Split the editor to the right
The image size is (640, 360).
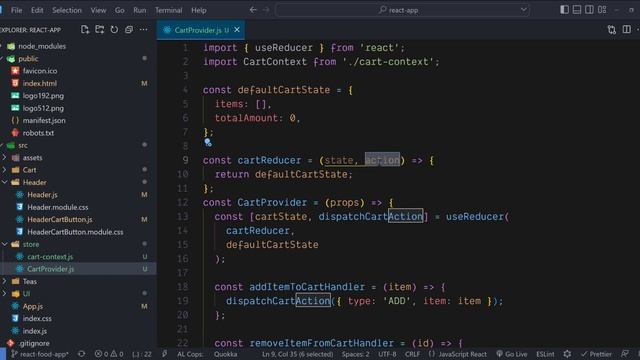(627, 30)
